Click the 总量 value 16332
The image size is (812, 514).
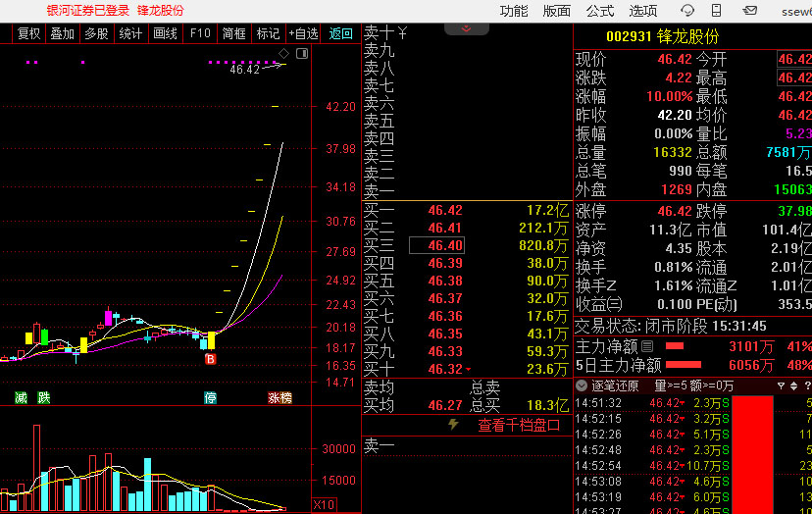(x=673, y=152)
